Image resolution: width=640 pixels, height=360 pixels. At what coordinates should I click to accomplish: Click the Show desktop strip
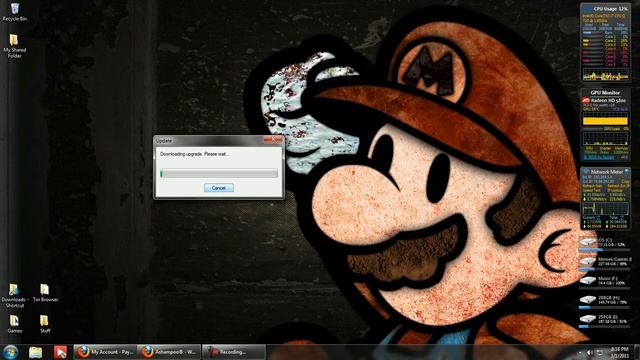[637, 352]
